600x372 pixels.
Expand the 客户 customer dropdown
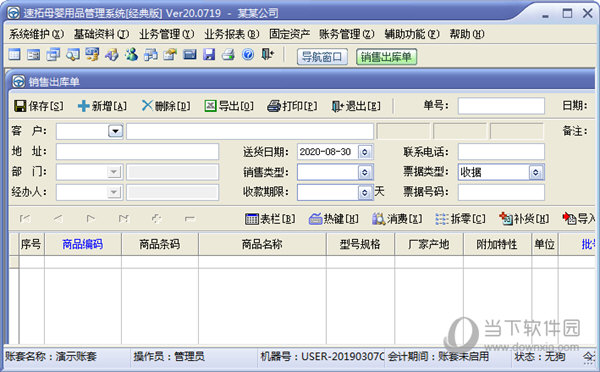[x=115, y=131]
